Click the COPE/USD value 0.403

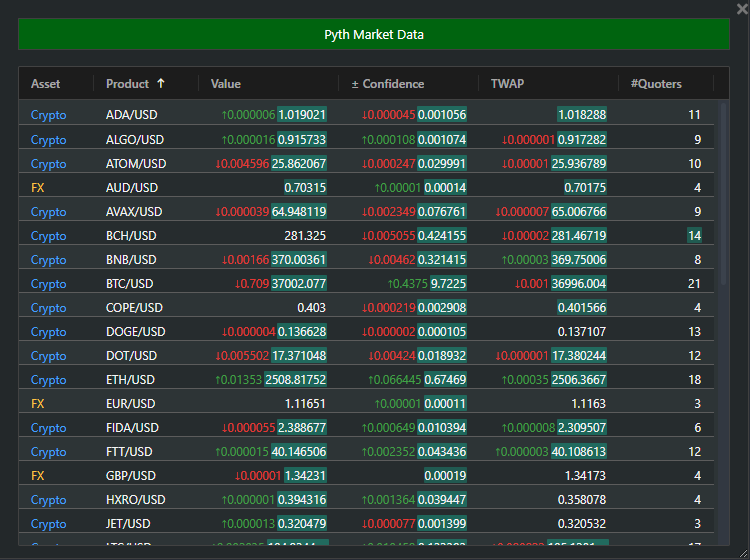point(311,307)
